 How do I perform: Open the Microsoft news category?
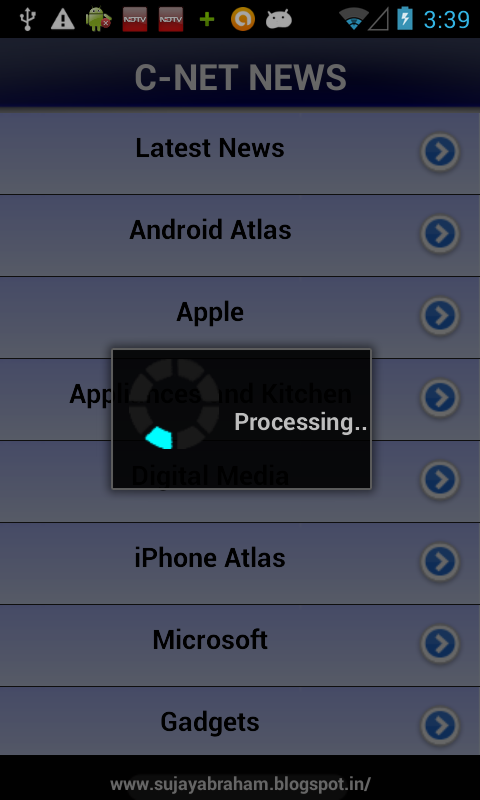point(240,645)
